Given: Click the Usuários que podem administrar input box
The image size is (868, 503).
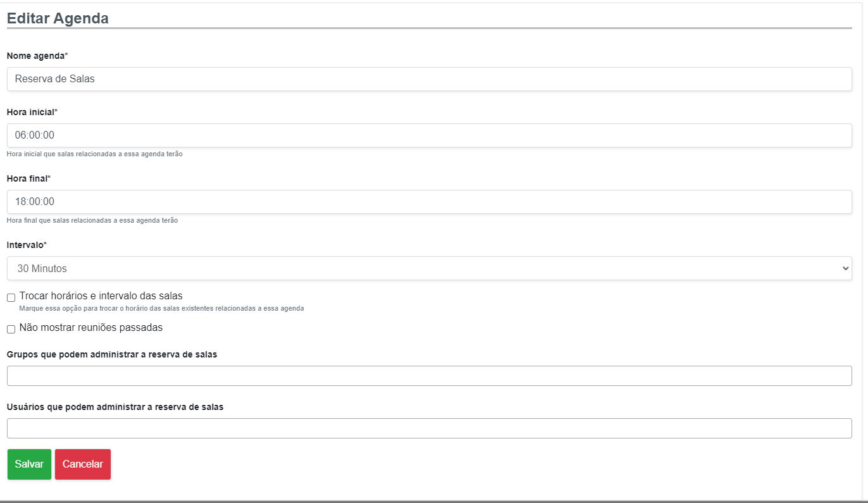Looking at the screenshot, I should [x=429, y=428].
